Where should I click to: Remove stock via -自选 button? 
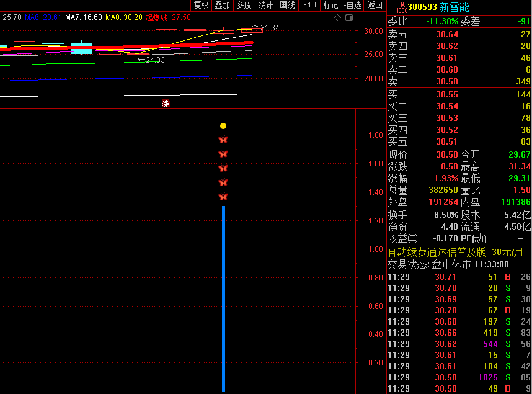(352, 6)
